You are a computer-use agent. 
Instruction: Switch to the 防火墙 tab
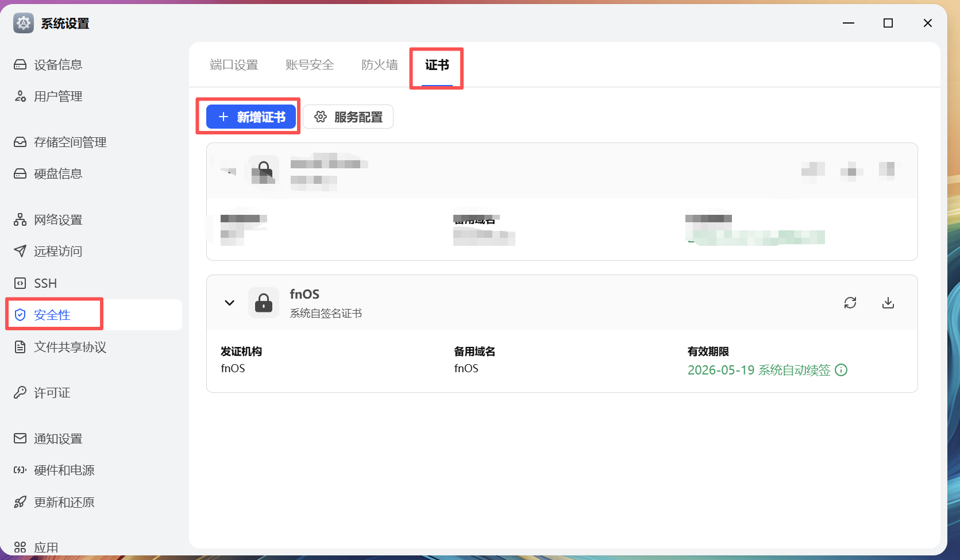point(379,65)
